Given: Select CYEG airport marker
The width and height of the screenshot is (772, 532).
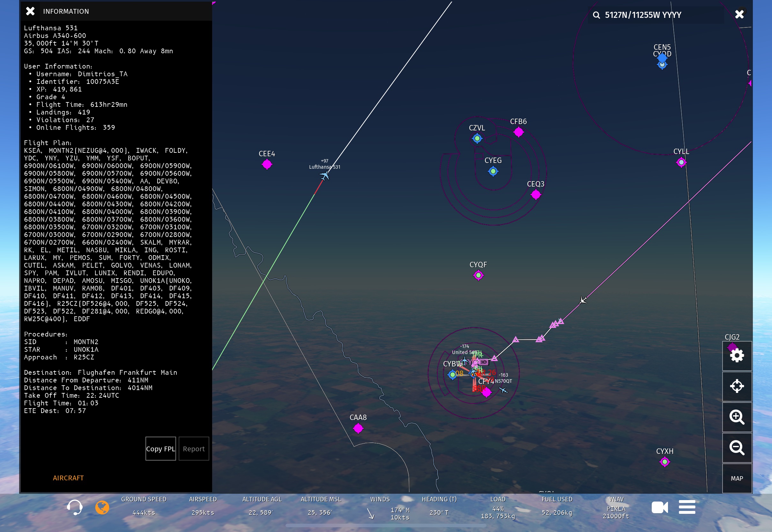Looking at the screenshot, I should pos(493,171).
